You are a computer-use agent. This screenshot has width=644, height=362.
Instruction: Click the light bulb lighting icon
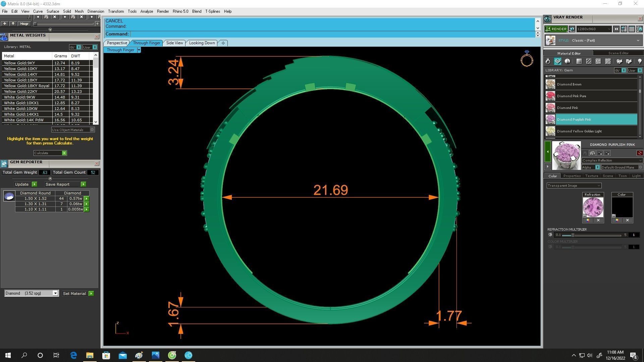point(639,61)
